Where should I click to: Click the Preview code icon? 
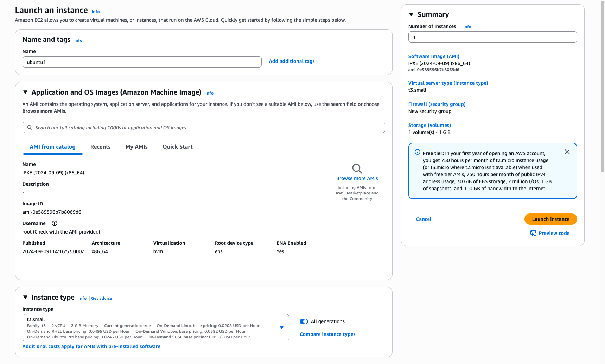[533, 233]
